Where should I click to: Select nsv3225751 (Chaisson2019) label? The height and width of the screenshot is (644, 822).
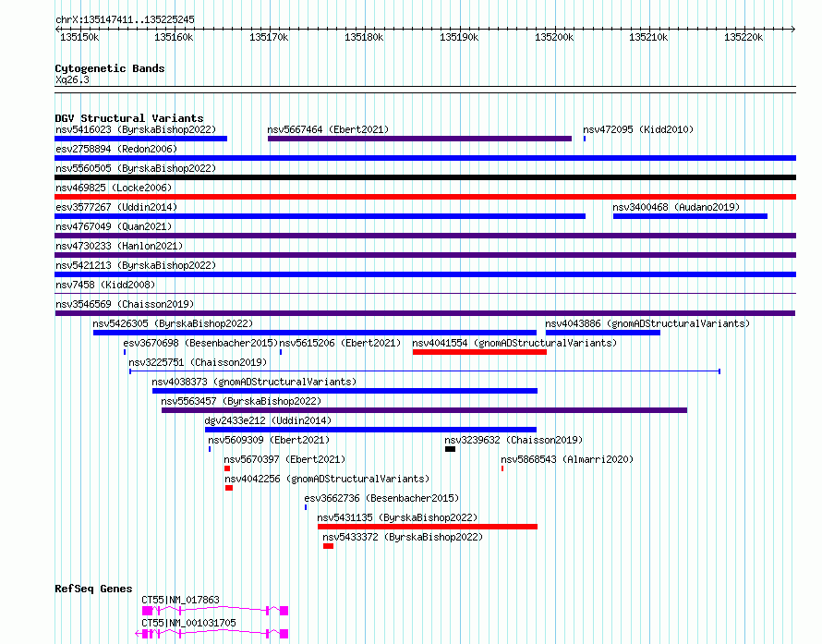(198, 362)
